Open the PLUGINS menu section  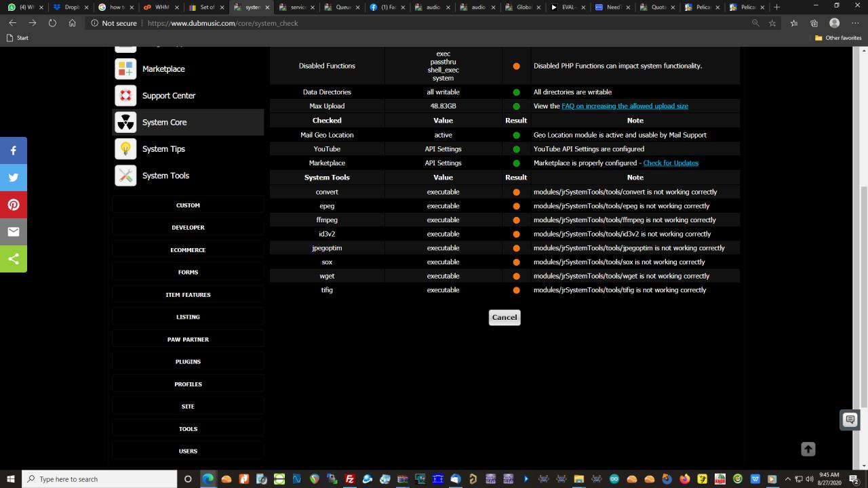coord(188,362)
